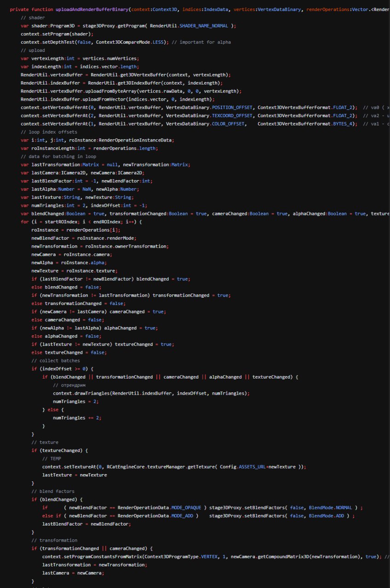Click the "// TEMP" comment
The width and height of the screenshot is (390, 588).
[52, 459]
